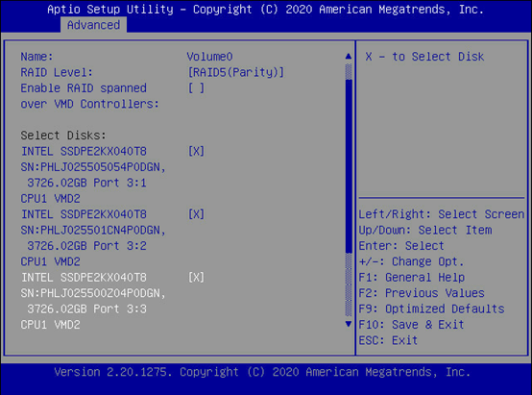Click the scroll down arrow
The image size is (532, 395).
[x=349, y=324]
